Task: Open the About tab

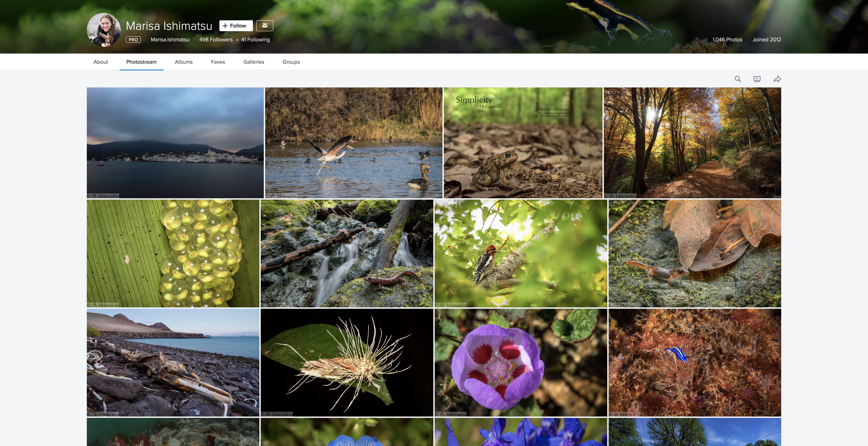Action: tap(101, 62)
